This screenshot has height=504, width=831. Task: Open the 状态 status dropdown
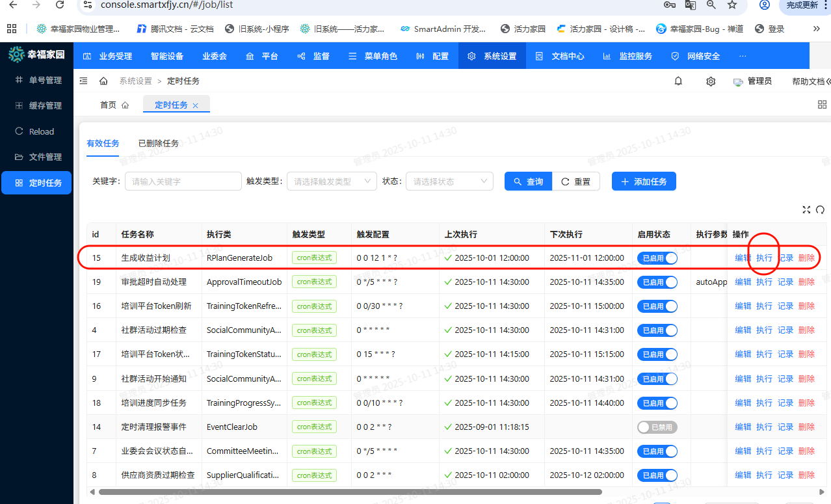pyautogui.click(x=449, y=181)
